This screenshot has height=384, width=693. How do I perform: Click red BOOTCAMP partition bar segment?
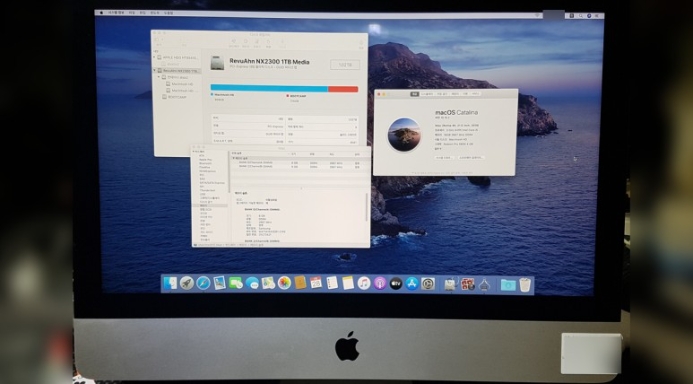point(343,89)
